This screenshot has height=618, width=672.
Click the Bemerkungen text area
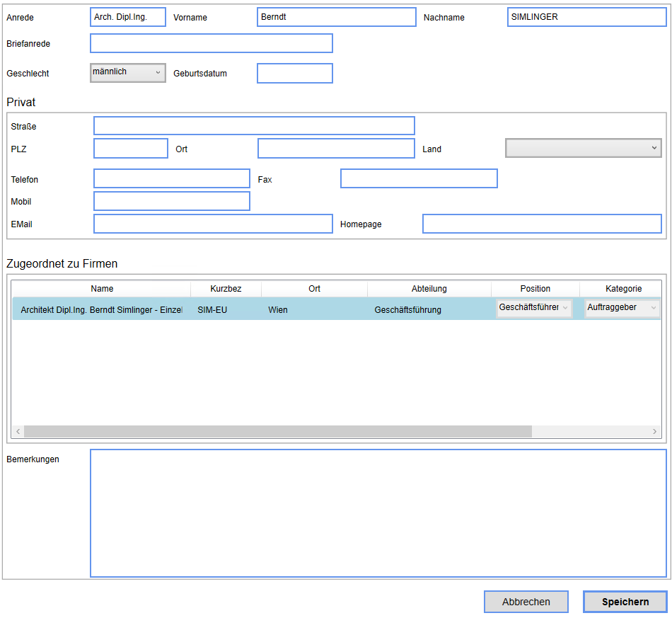pos(378,513)
